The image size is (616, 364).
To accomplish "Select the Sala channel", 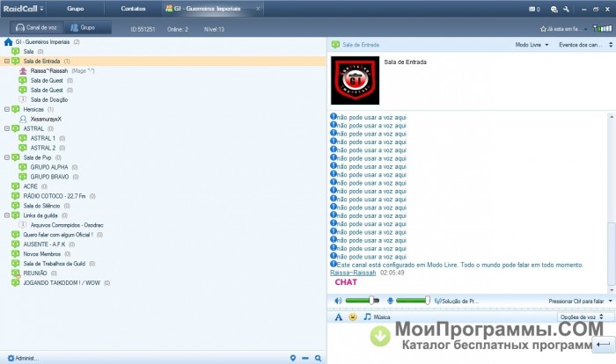I will 28,52.
